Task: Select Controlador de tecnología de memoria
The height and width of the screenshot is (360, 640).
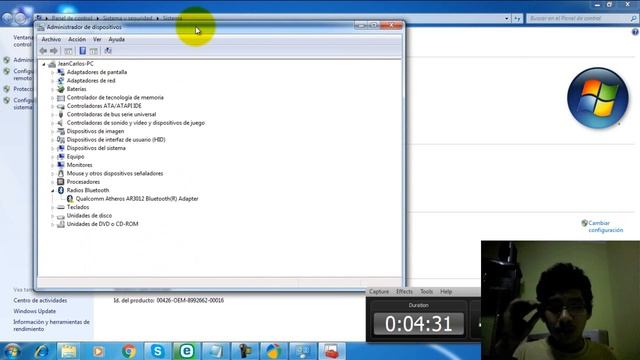Action: [115, 98]
